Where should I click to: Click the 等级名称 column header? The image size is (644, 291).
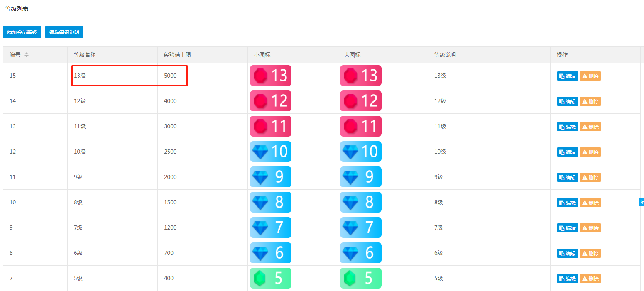tap(85, 55)
